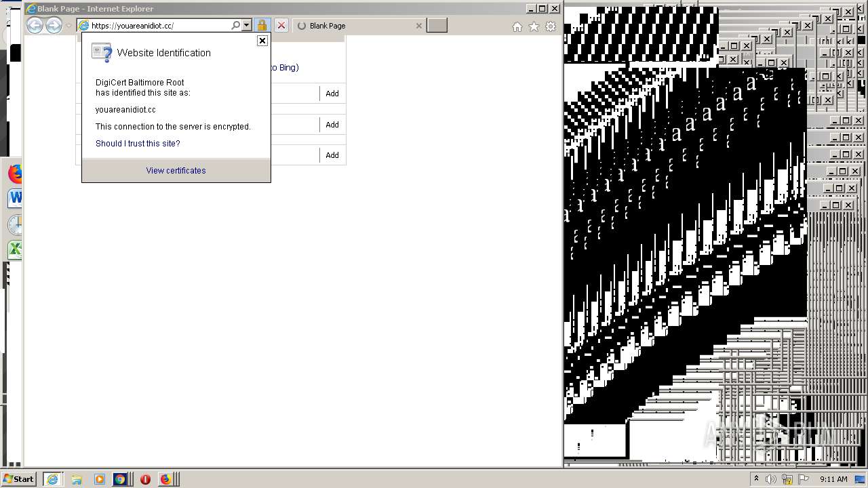The width and height of the screenshot is (868, 488).
Task: Click the network tray icon
Action: click(787, 479)
